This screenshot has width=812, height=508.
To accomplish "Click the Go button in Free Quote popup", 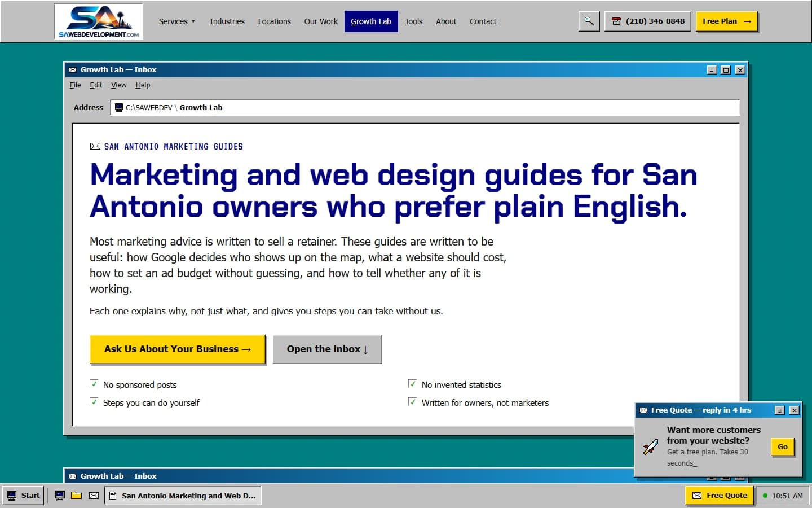I will (x=783, y=447).
